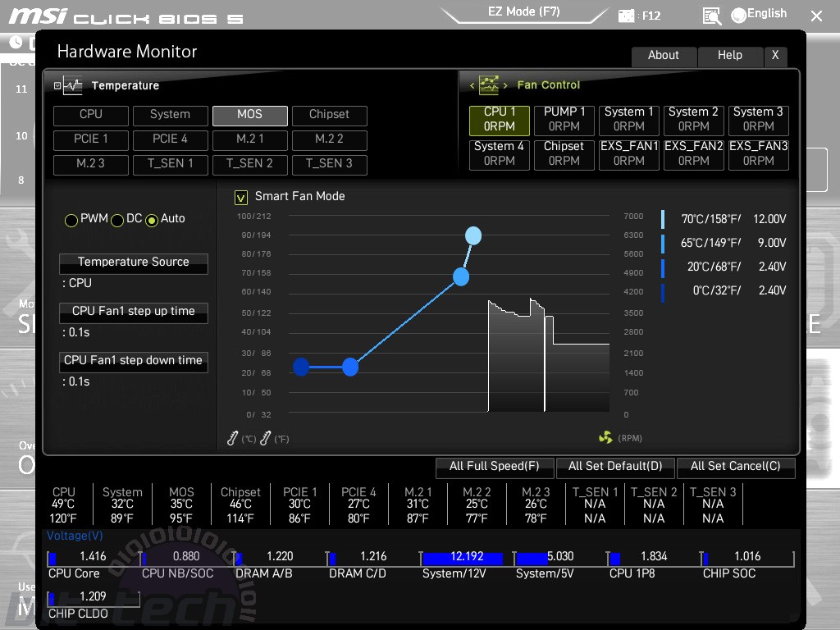The image size is (840, 630).
Task: Click the language globe icon
Action: 738,16
